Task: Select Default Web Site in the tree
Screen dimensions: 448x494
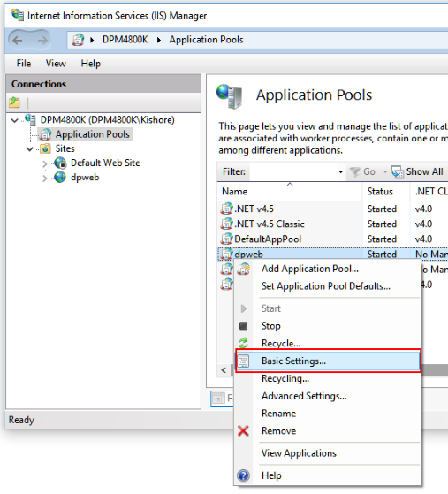Action: click(x=105, y=163)
